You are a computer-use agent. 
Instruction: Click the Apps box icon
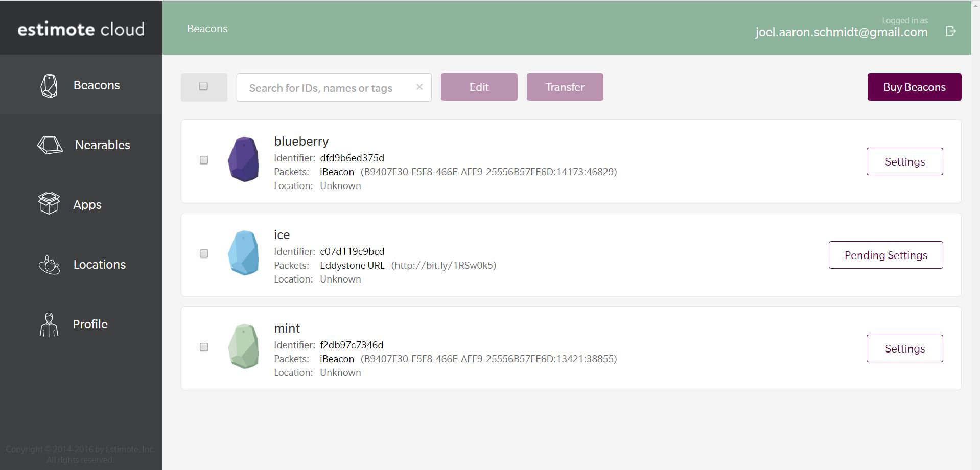(x=49, y=203)
